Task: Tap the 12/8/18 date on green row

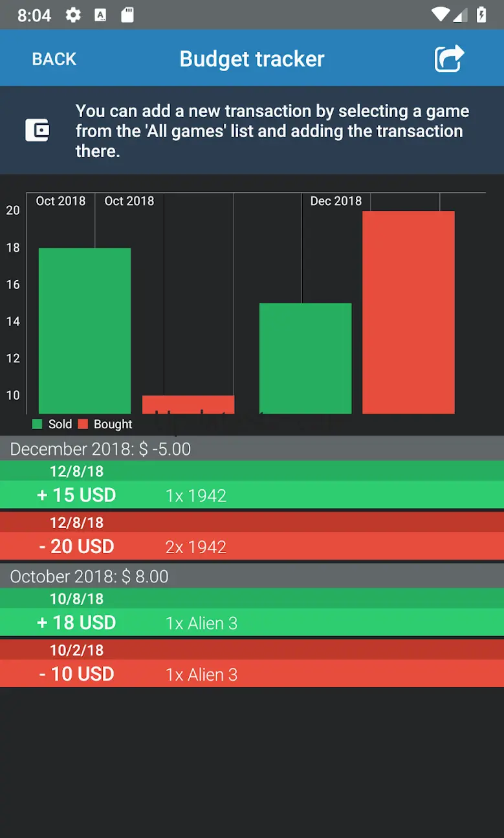Action: click(x=76, y=472)
